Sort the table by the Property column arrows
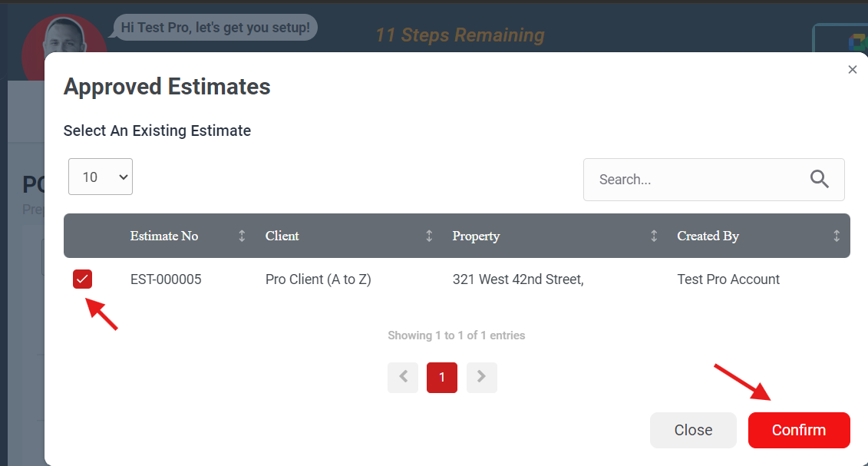 tap(654, 236)
